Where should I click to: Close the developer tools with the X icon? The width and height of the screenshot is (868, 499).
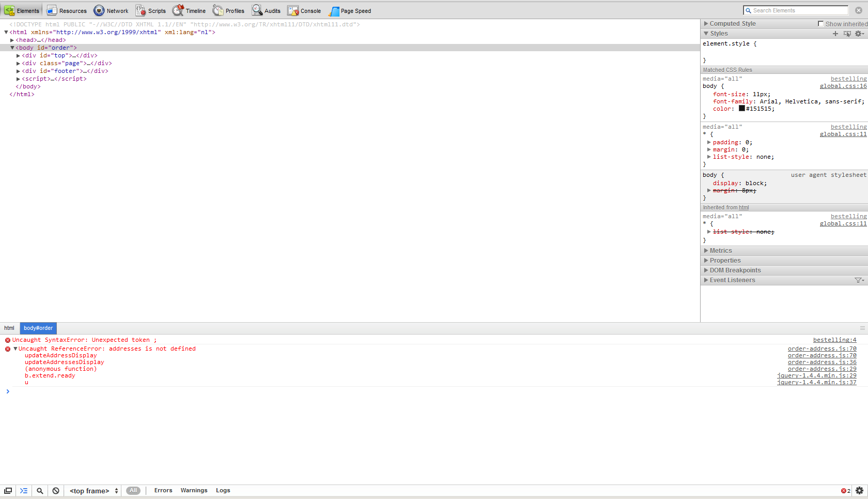(859, 10)
